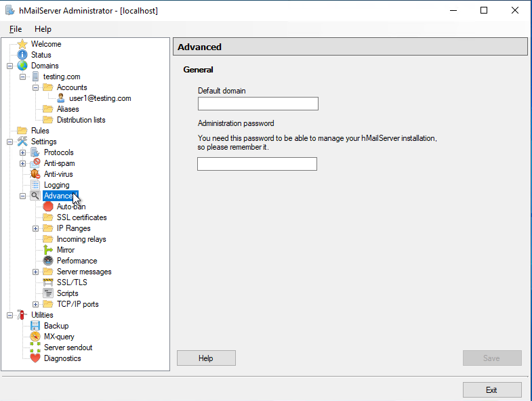
Task: Select the SSL/TLS tree item label
Action: point(72,282)
